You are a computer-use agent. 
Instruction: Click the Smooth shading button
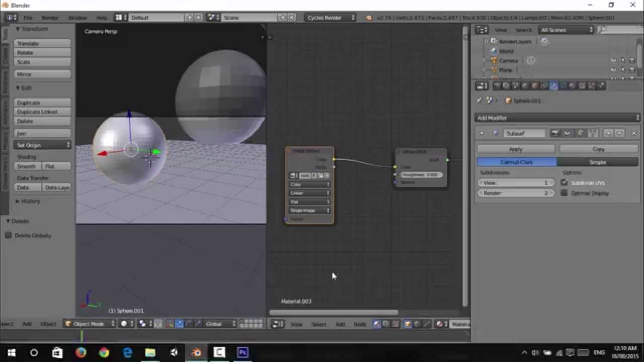tap(28, 166)
